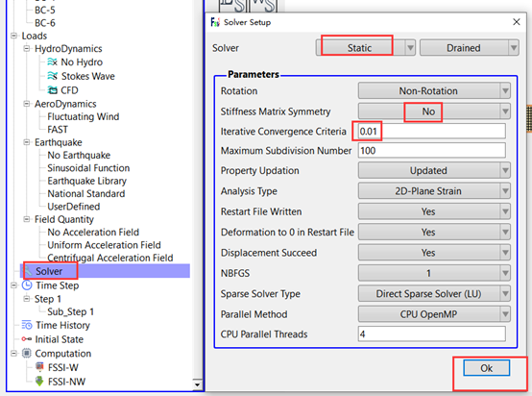Open the Stiffness Matrix Symmetry dropdown
Screen dimensions: 532x396
coord(434,111)
